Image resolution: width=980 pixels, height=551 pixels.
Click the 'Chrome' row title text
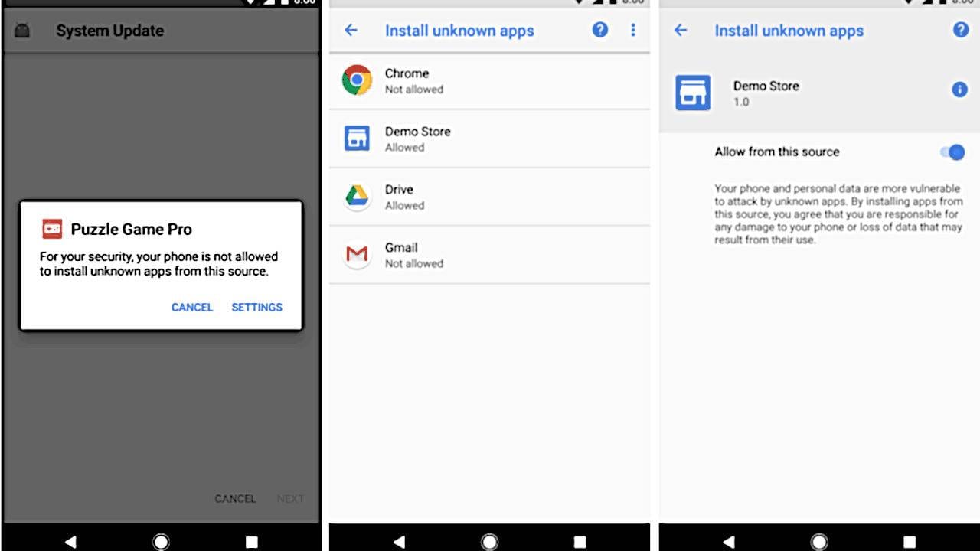[x=407, y=73]
